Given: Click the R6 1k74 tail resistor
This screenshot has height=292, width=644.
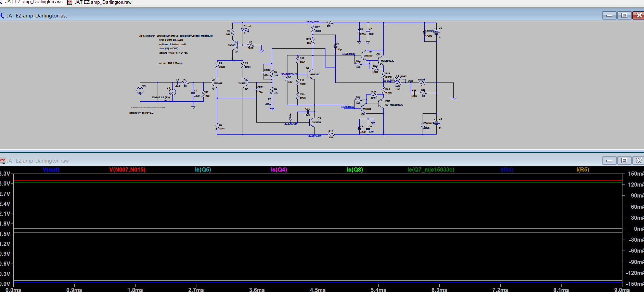Looking at the screenshot, I should coord(217,127).
